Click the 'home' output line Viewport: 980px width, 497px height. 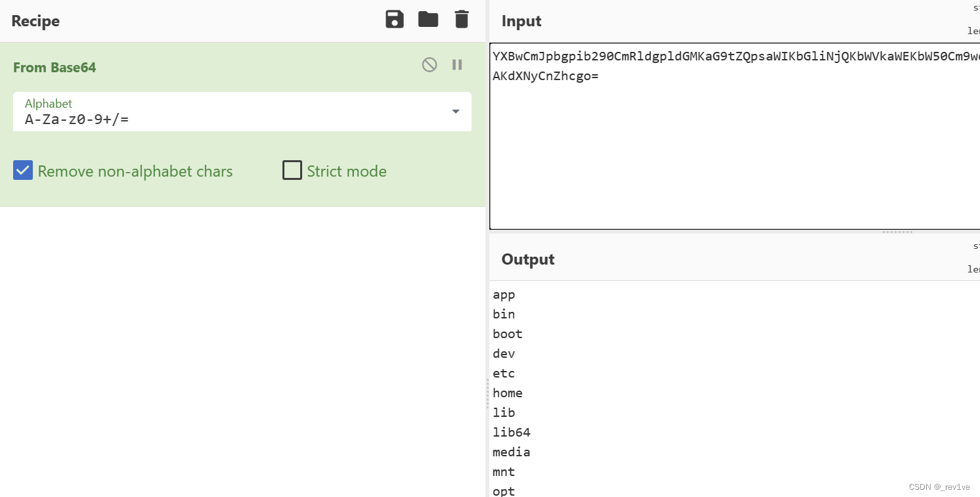[508, 393]
